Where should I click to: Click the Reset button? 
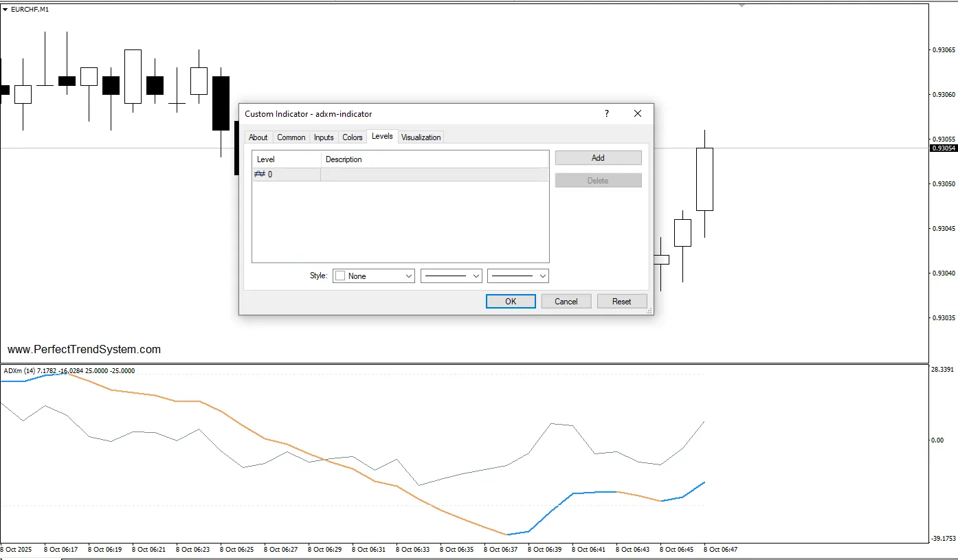[621, 302]
